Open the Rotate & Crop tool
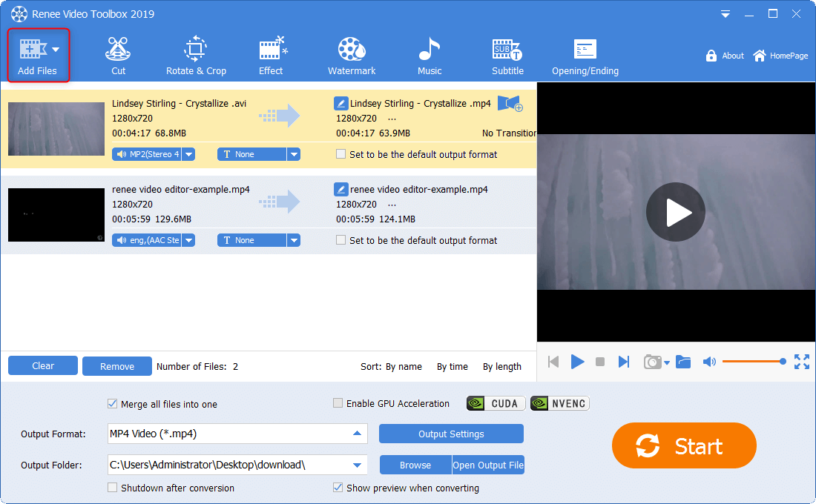 196,56
